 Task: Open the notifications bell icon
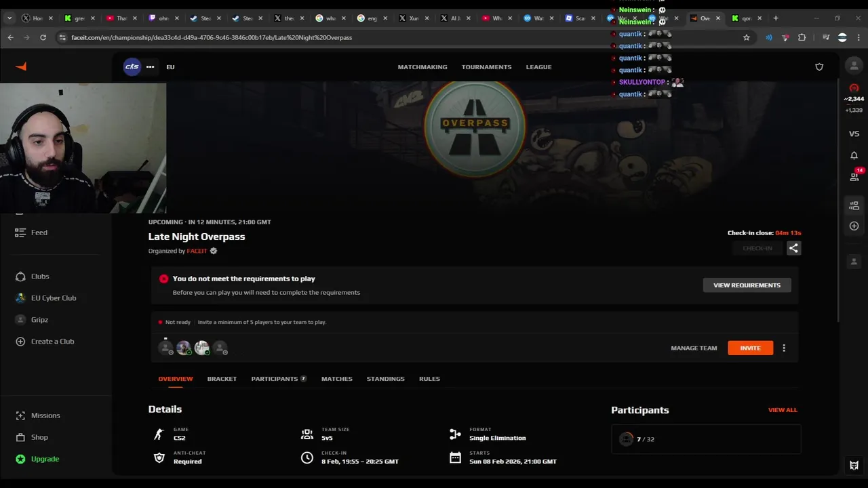point(854,155)
